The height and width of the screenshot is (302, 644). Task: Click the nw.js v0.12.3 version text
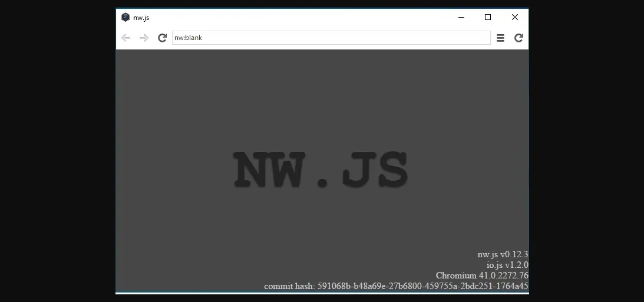[x=503, y=255]
